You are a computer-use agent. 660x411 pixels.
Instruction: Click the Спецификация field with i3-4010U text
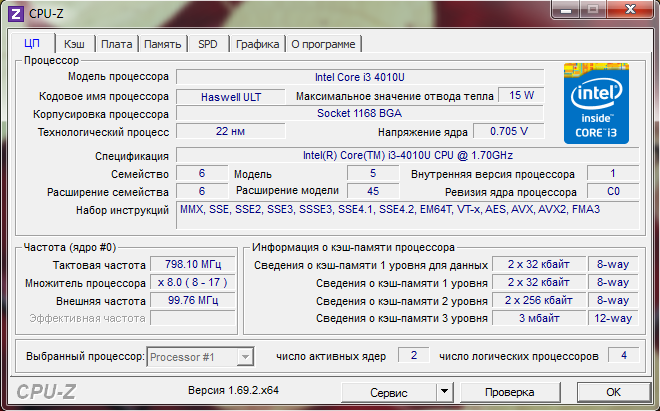pos(407,155)
